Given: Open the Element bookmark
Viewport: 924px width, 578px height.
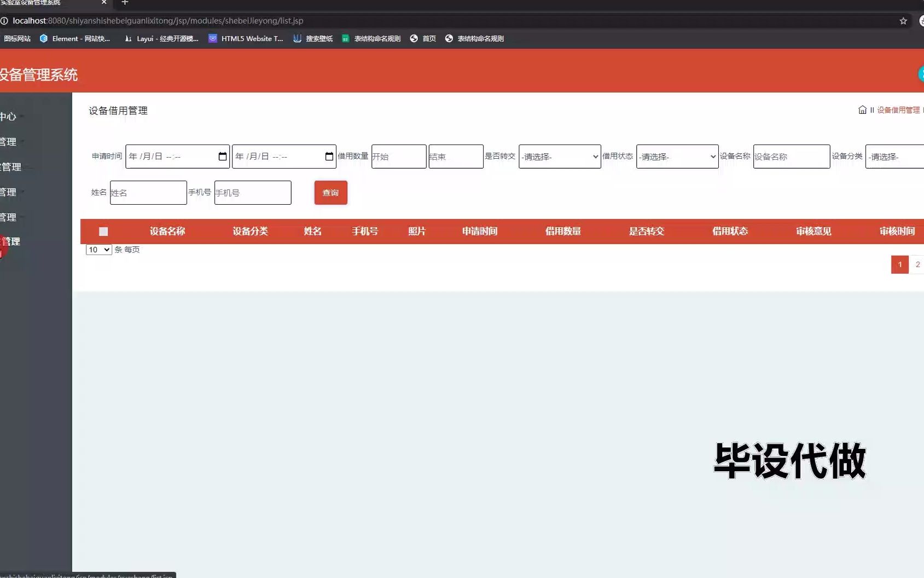Looking at the screenshot, I should coord(75,38).
